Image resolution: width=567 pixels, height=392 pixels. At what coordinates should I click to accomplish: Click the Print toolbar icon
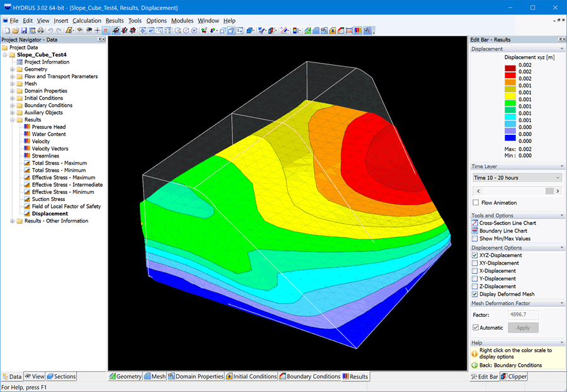click(x=41, y=30)
